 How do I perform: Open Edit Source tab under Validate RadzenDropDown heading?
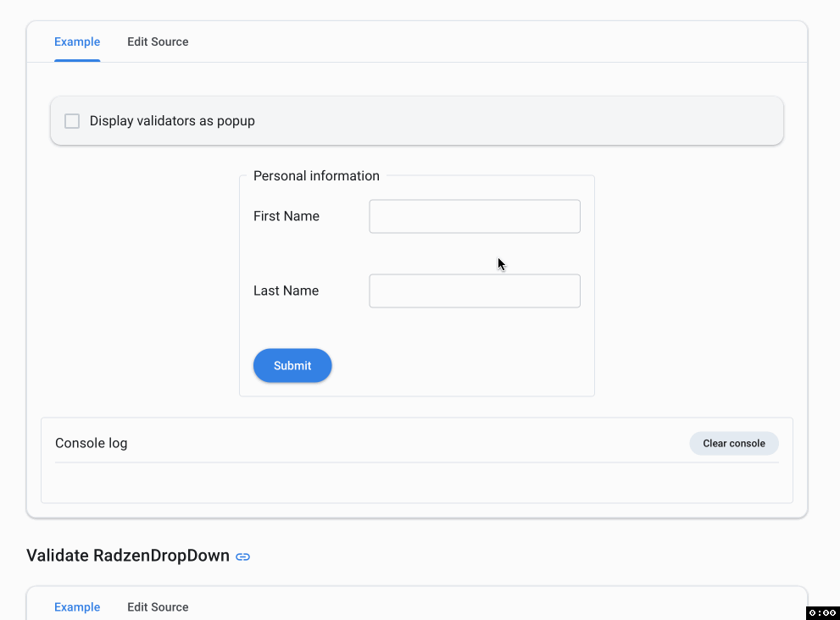(x=158, y=607)
